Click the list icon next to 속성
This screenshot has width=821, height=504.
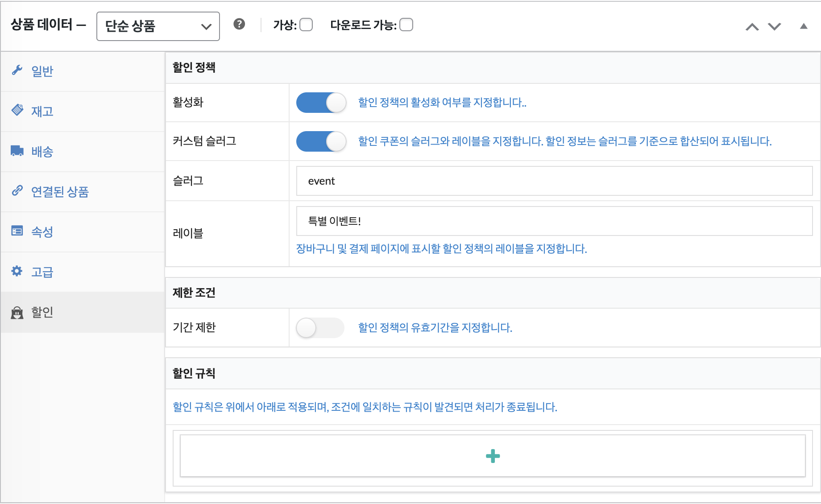tap(17, 231)
